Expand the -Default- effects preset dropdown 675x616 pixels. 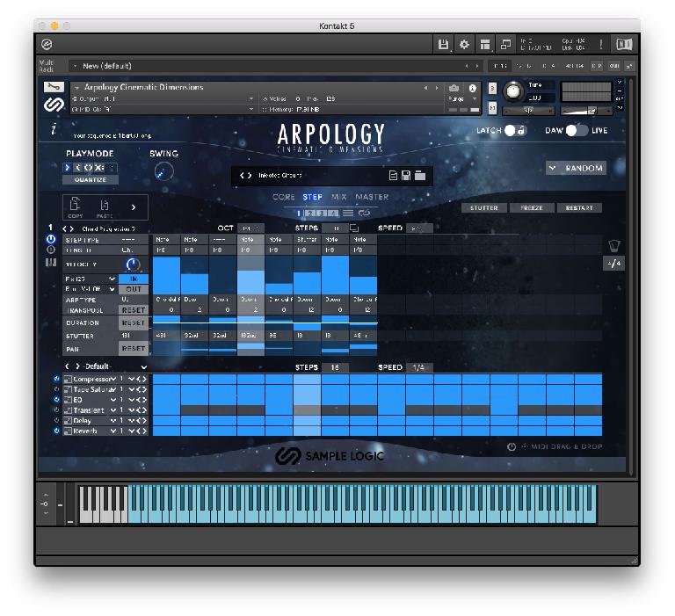(144, 366)
